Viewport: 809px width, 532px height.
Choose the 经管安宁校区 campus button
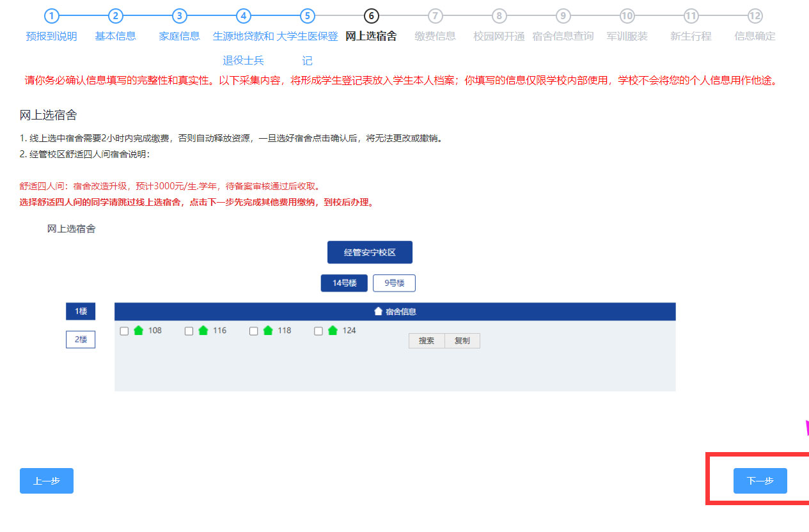[x=370, y=253]
